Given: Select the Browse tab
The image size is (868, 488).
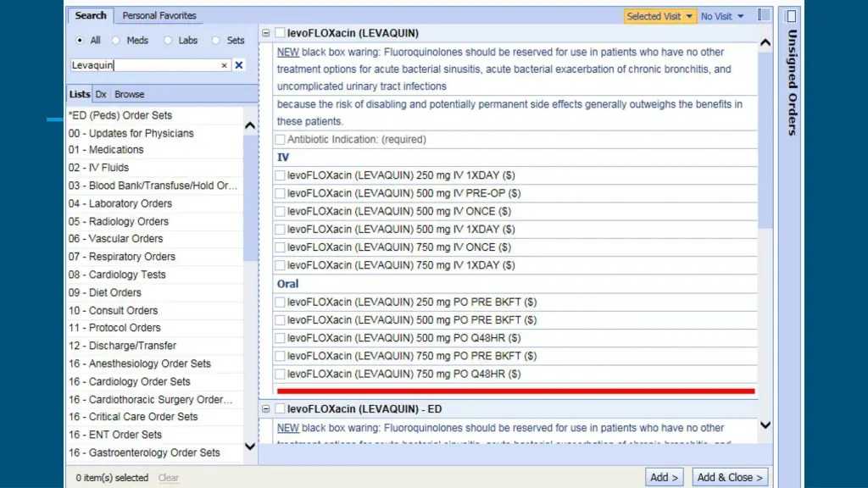Looking at the screenshot, I should point(130,94).
